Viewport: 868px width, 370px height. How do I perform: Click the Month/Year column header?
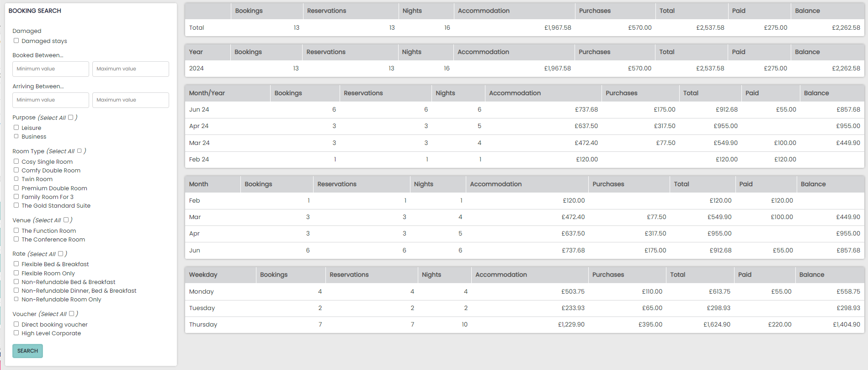point(207,93)
